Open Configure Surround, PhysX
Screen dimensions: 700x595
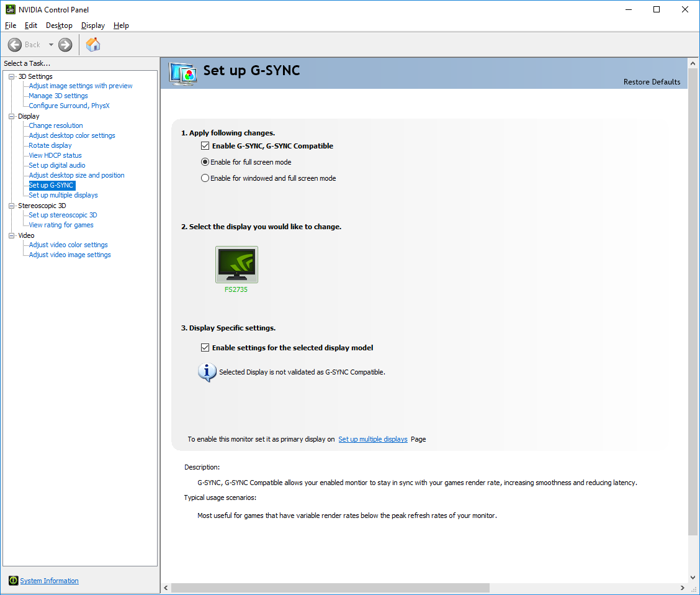point(69,106)
